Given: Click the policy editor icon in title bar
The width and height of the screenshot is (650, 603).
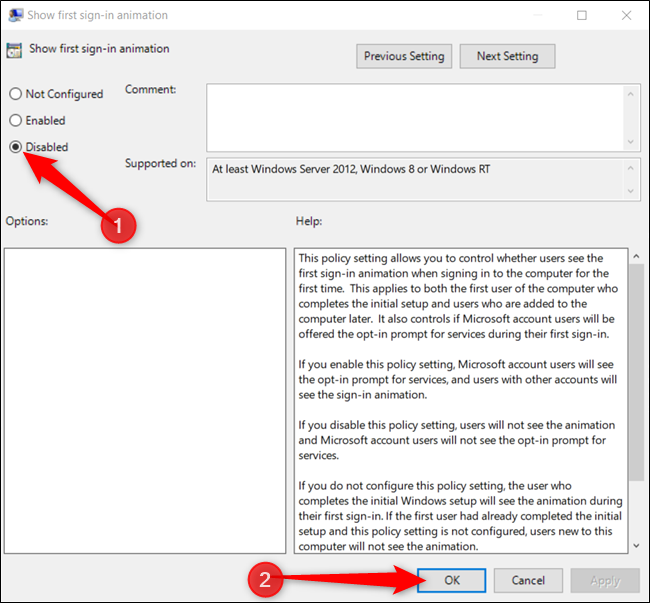Looking at the screenshot, I should (x=15, y=15).
